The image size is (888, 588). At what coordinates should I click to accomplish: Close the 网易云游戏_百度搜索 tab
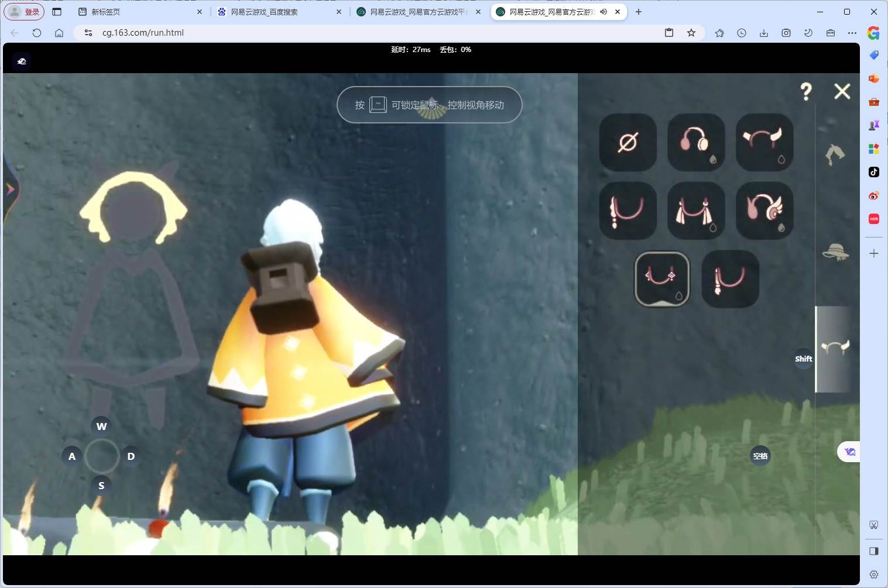point(339,12)
